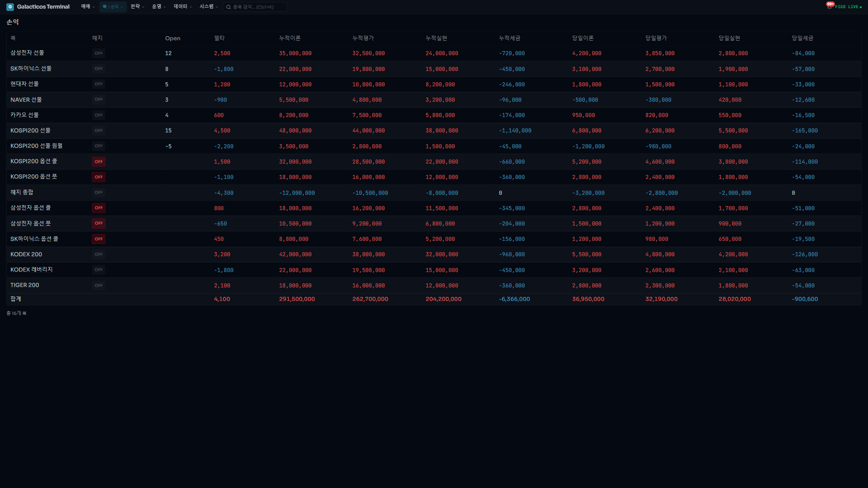Click the search magnifier icon
This screenshot has height=488, width=868.
point(229,7)
